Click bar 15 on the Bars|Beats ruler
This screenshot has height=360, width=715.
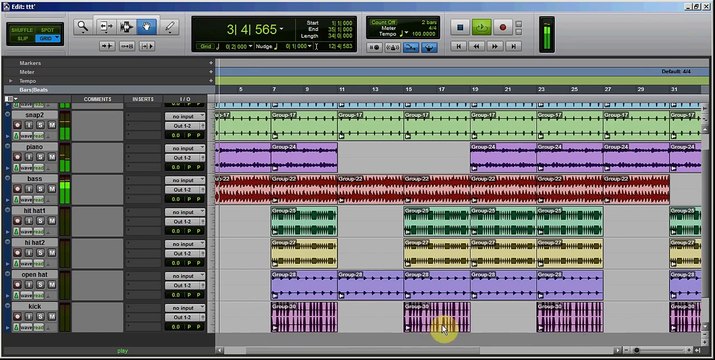click(409, 89)
